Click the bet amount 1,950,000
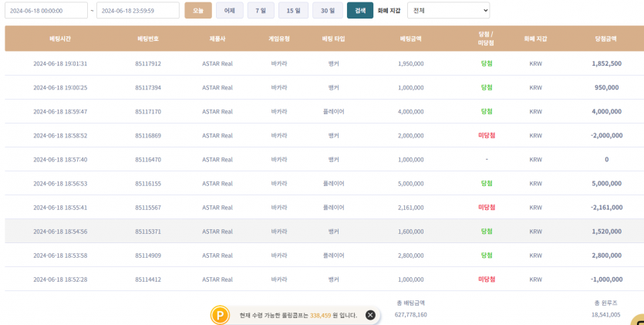 click(411, 63)
